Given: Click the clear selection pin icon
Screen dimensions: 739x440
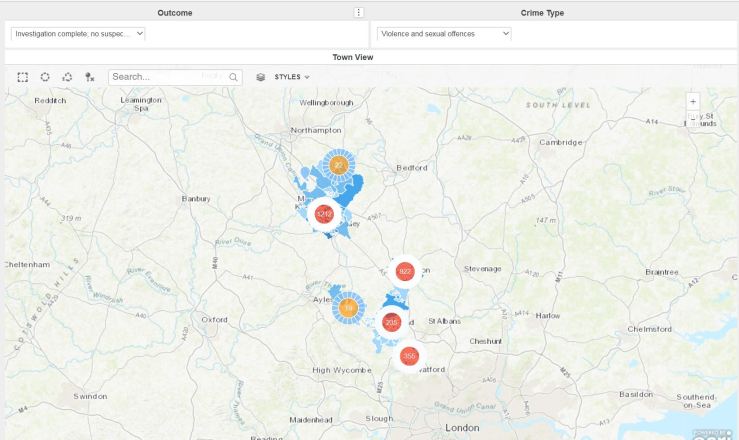Looking at the screenshot, I should (90, 77).
